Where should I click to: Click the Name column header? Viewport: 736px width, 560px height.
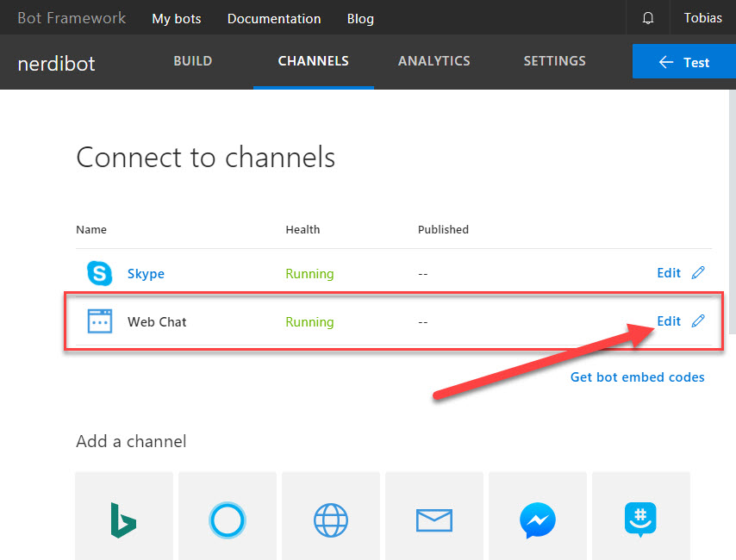coord(91,229)
